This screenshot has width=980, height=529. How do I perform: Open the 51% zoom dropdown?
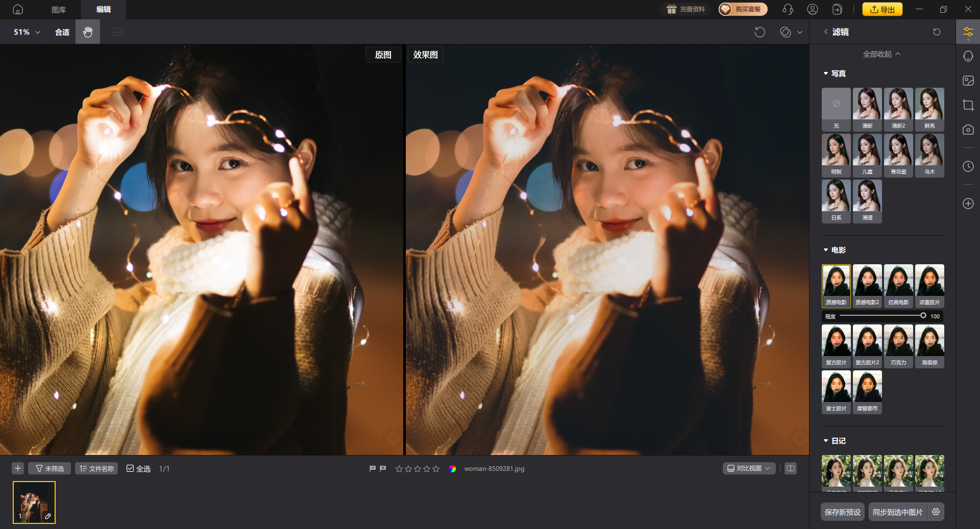(27, 32)
